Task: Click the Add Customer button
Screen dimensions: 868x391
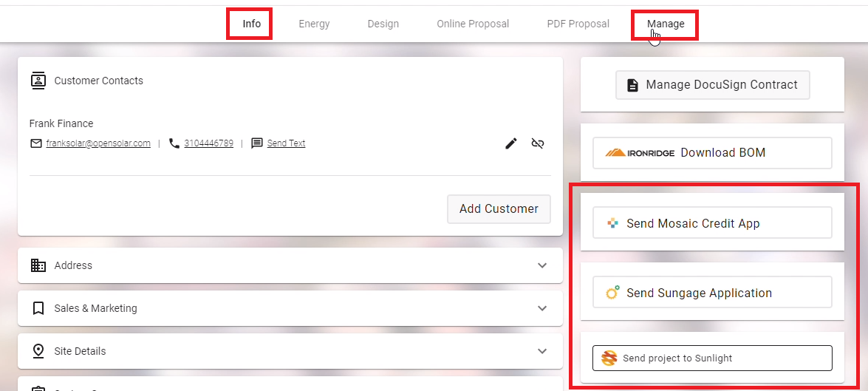Action: coord(499,208)
